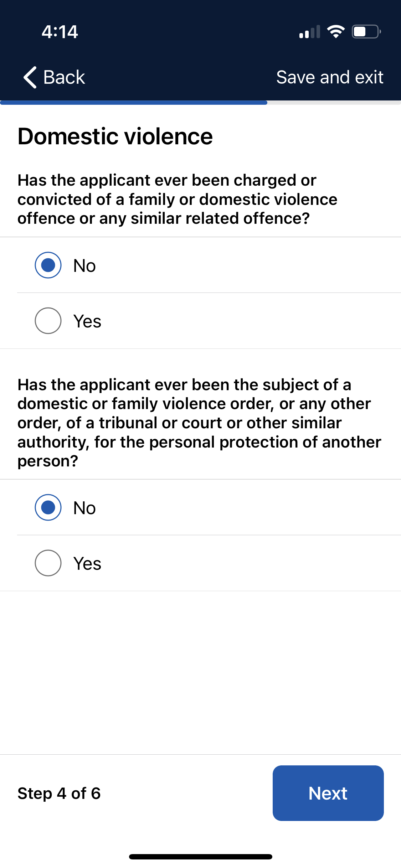Select No radio for charged or convicted question
401x868 pixels.
(x=48, y=265)
